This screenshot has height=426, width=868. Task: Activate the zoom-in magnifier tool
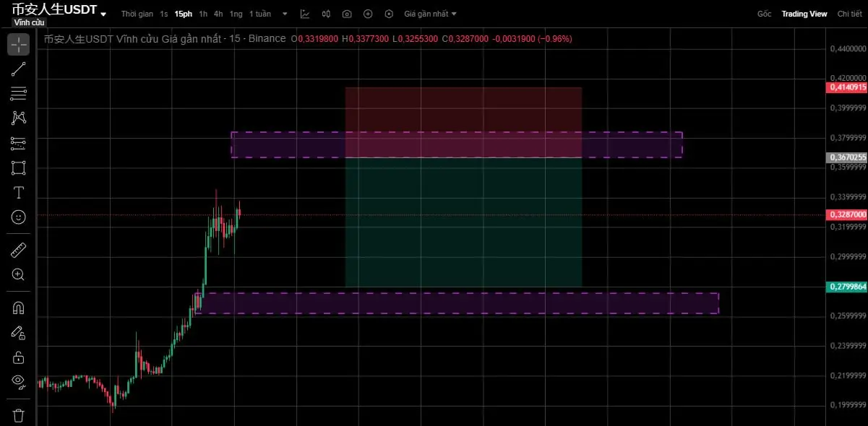[x=19, y=274]
